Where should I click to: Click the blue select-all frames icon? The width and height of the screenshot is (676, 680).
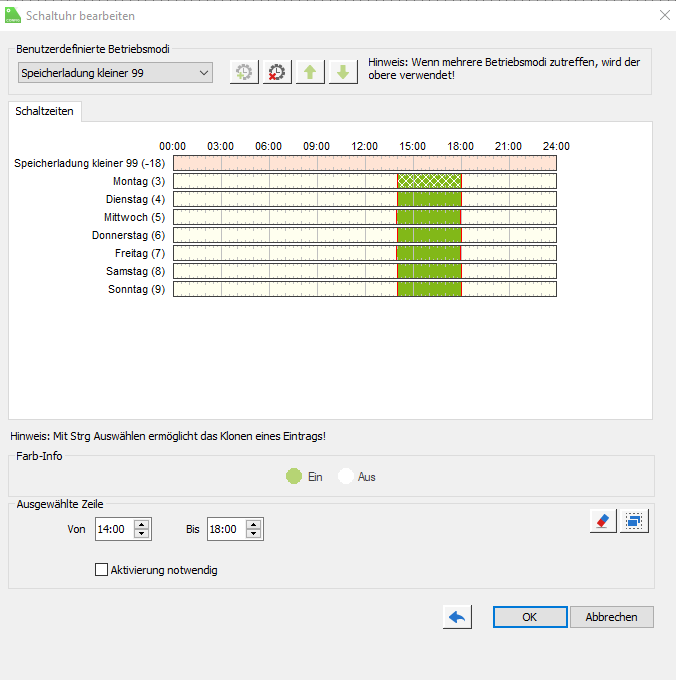pos(634,521)
